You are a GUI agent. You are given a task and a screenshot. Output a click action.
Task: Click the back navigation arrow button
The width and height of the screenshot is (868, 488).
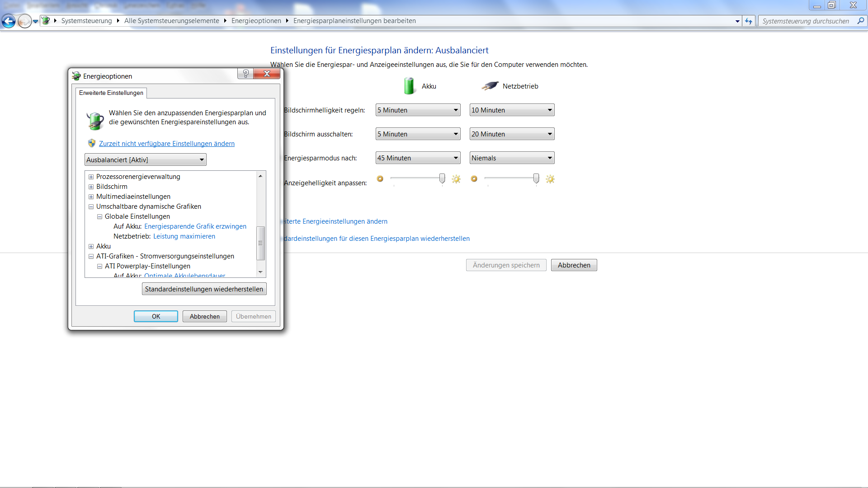(9, 21)
